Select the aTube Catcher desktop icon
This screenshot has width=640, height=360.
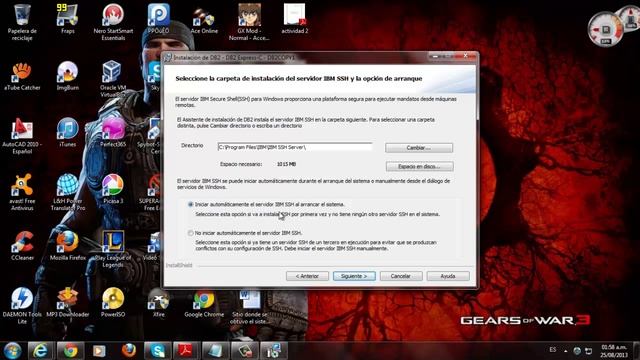click(x=22, y=76)
